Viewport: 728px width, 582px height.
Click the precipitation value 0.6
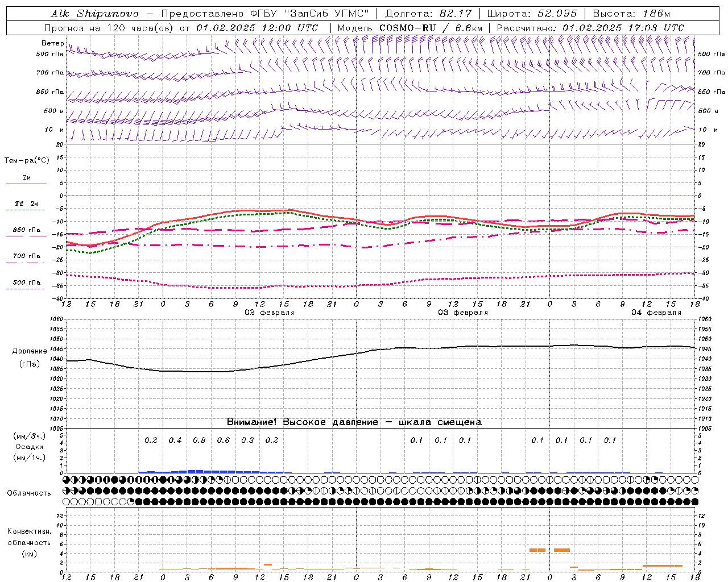[224, 440]
